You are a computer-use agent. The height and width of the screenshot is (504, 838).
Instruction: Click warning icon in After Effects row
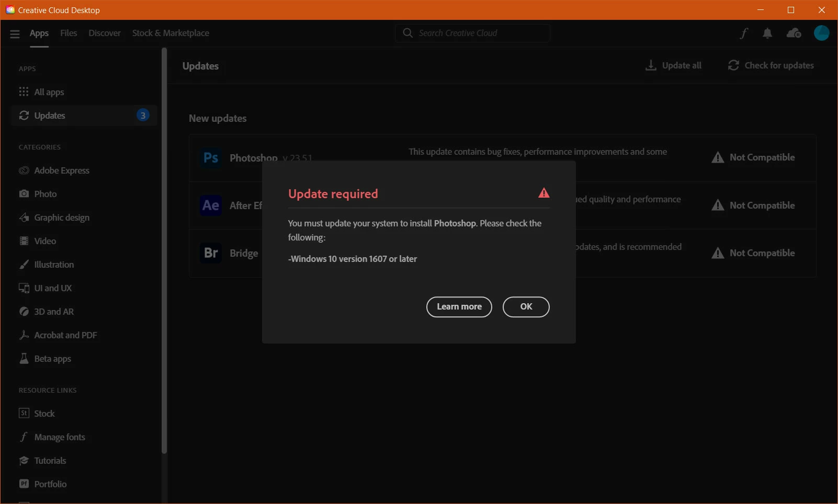(x=718, y=205)
